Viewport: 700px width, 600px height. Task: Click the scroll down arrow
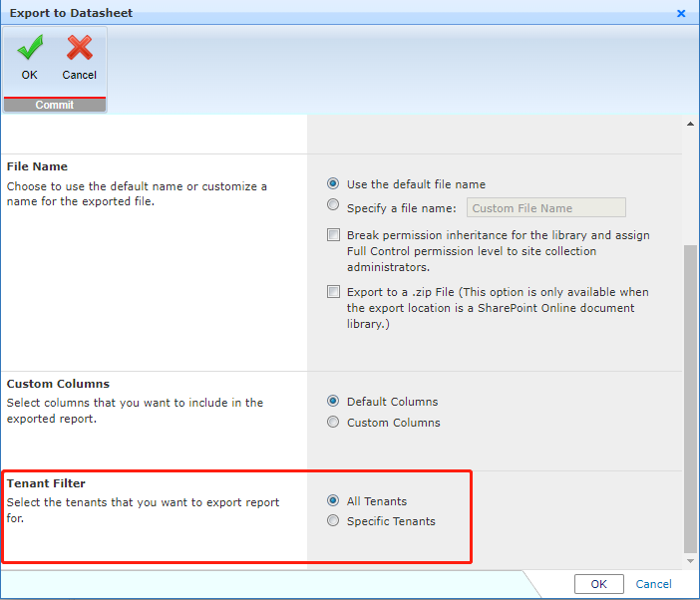690,561
